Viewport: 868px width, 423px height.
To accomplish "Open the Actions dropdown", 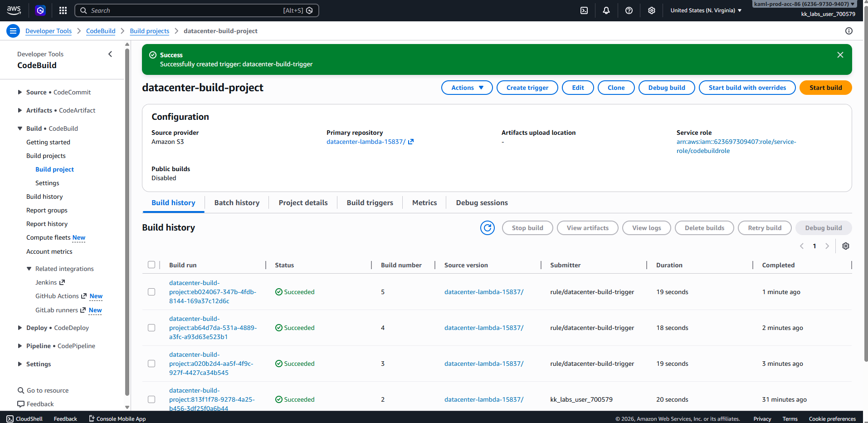I will tap(467, 88).
